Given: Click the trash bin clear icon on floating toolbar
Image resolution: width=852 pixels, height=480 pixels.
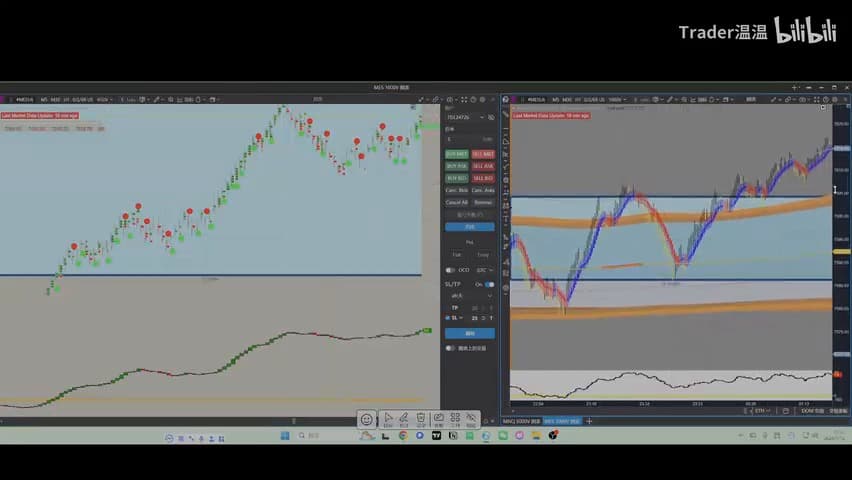Looking at the screenshot, I should point(421,419).
